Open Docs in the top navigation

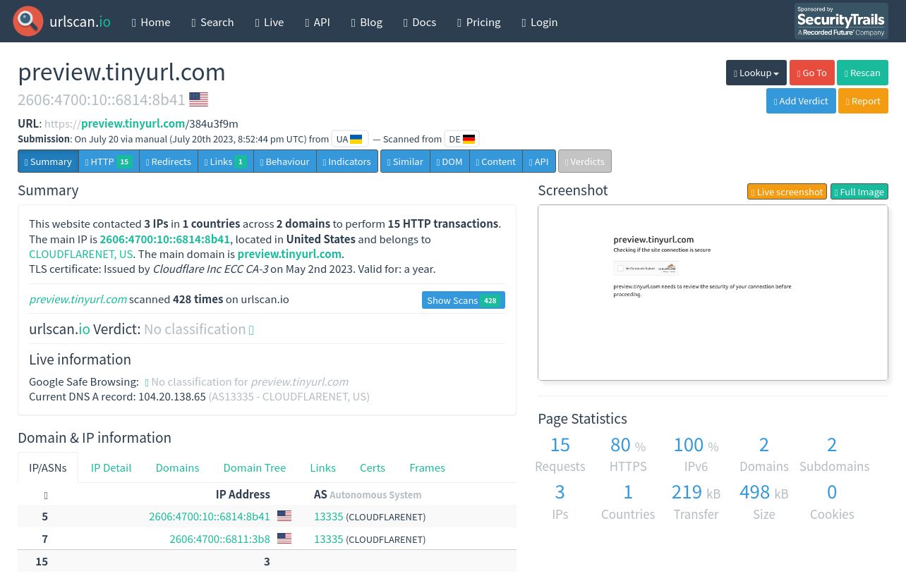click(420, 22)
